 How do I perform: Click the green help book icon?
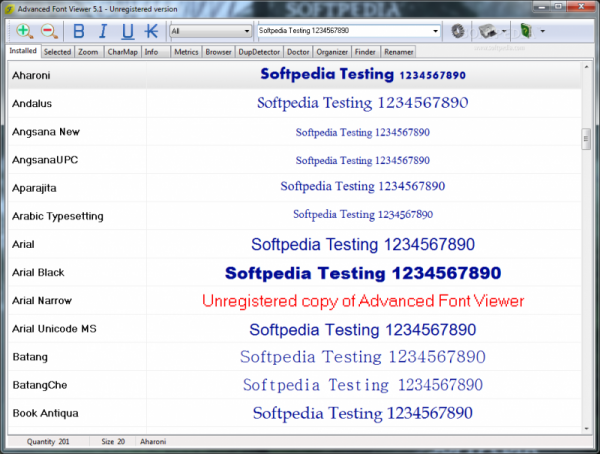pos(527,31)
